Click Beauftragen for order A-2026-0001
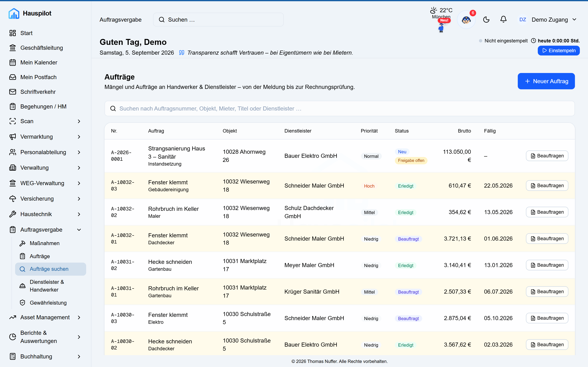This screenshot has width=588, height=367. (x=547, y=156)
